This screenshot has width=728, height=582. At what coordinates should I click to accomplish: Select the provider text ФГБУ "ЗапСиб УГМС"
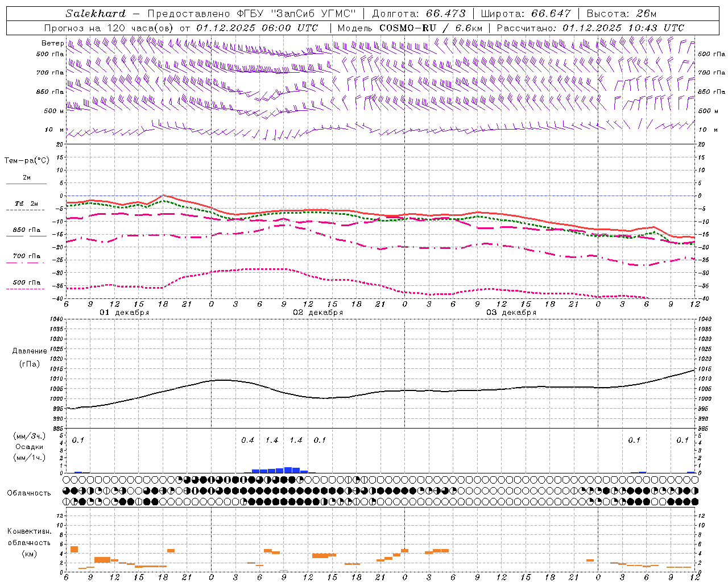click(296, 14)
